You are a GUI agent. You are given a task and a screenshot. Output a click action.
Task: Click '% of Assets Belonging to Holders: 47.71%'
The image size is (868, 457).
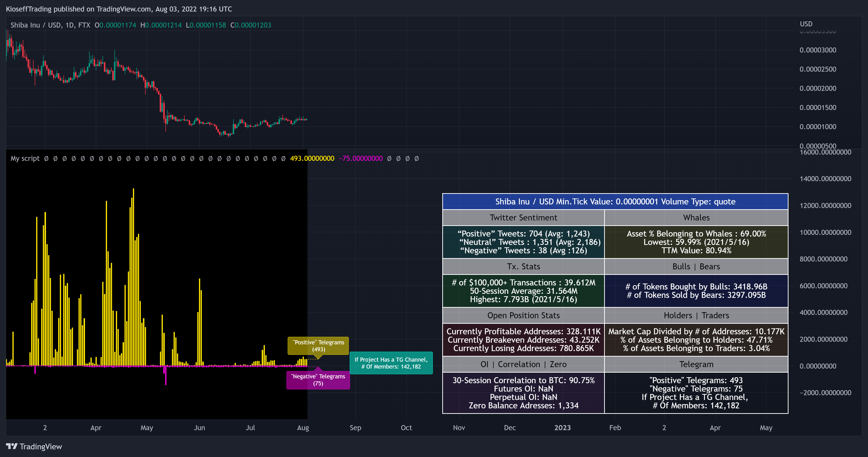[x=696, y=340]
